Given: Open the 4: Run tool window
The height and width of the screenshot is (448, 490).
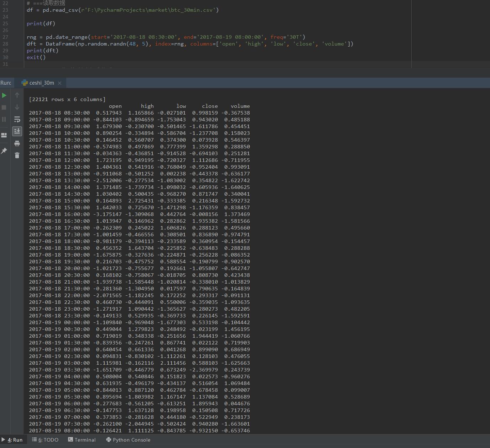Looking at the screenshot, I should point(12,440).
